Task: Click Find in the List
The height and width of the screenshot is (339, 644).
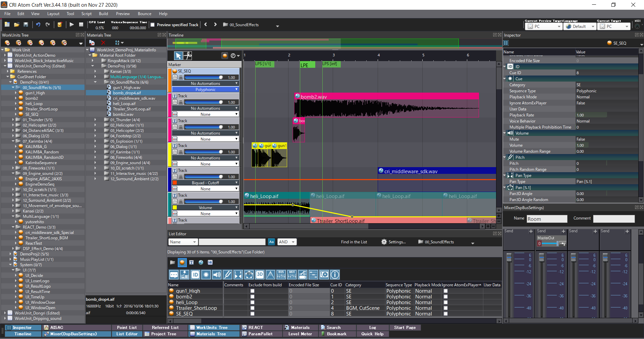Action: click(x=354, y=242)
